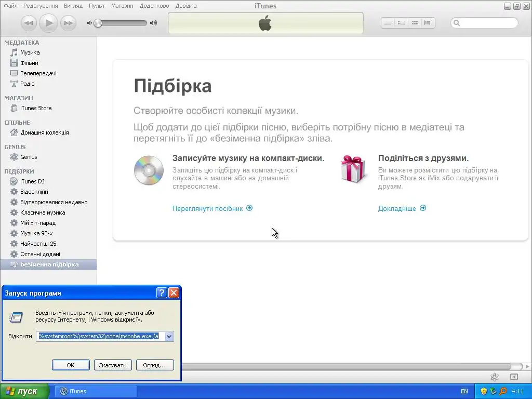Open the Довідка menu
The width and height of the screenshot is (532, 399).
(186, 6)
